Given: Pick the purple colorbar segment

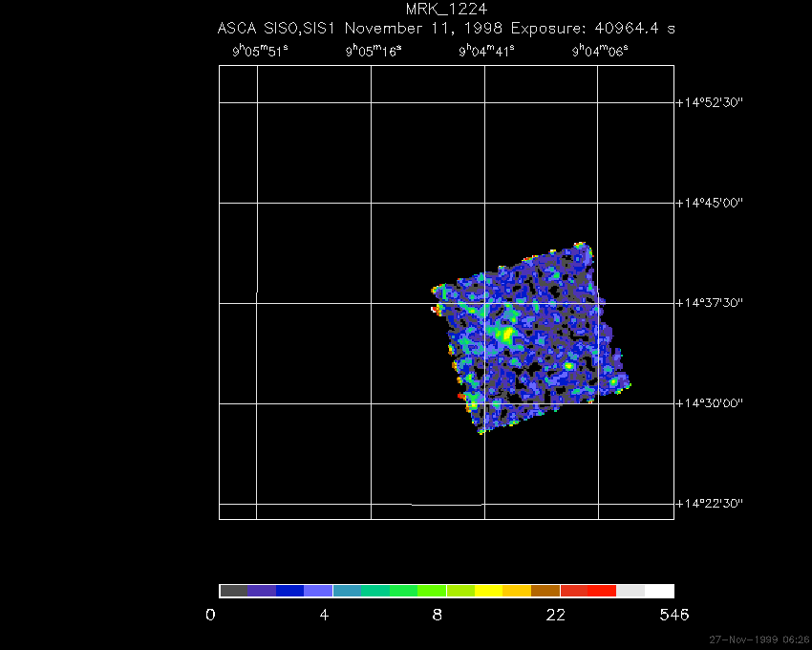Looking at the screenshot, I should coord(262,591).
